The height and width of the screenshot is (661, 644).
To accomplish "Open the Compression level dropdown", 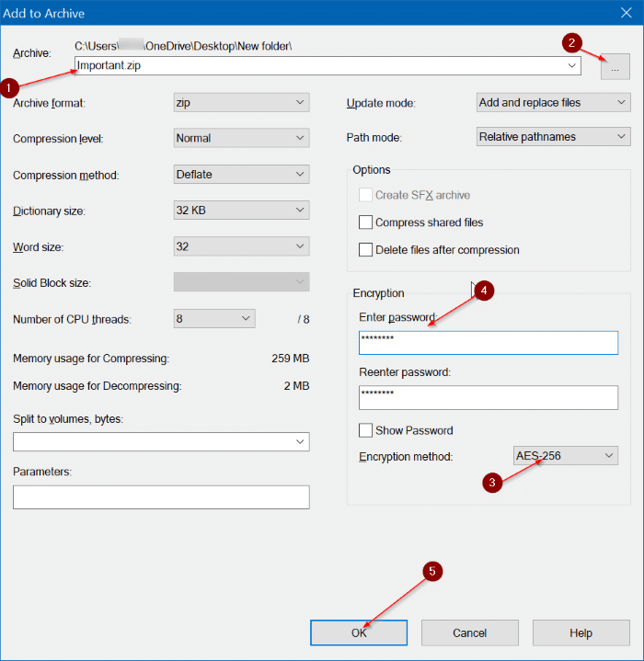I will (241, 138).
